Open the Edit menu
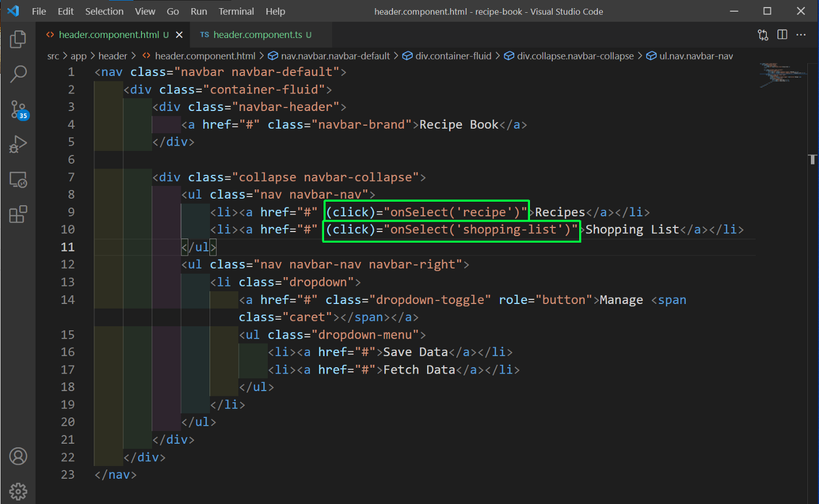This screenshot has width=819, height=504. pyautogui.click(x=66, y=11)
